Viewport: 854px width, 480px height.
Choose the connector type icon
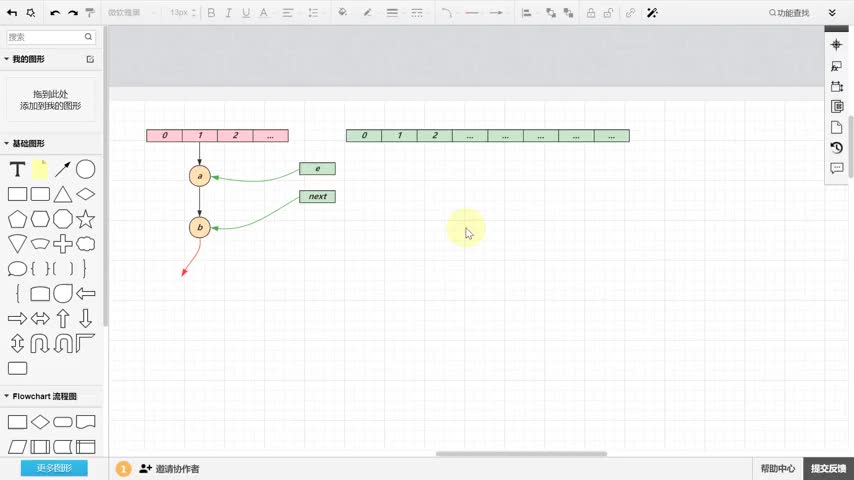pyautogui.click(x=447, y=13)
